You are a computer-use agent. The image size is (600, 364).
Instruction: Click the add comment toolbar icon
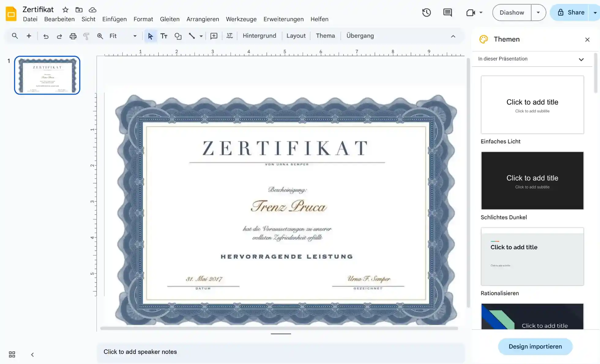(214, 36)
